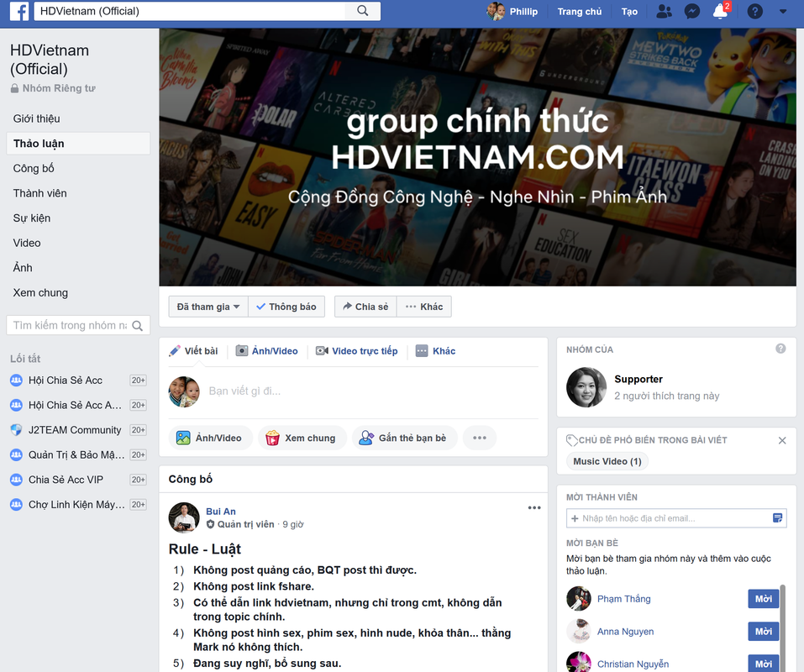Click note icon in invite field
This screenshot has height=672, width=804.
[x=777, y=517]
